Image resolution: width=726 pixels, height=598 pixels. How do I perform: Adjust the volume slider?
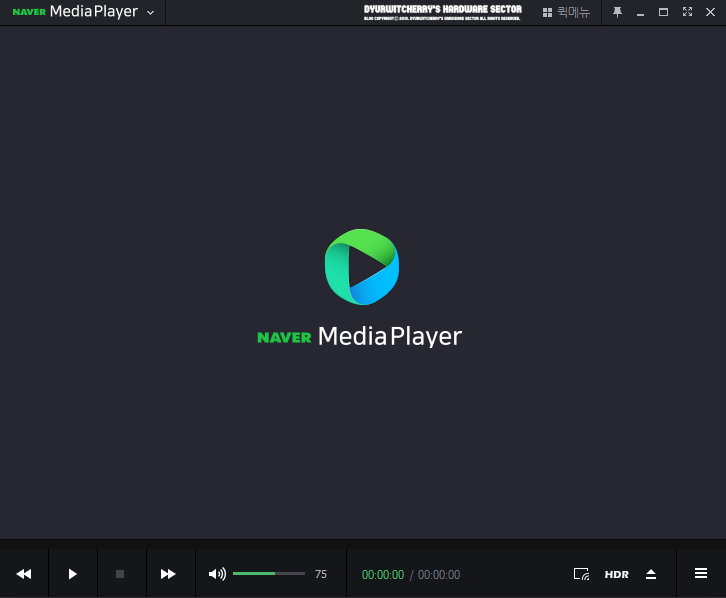point(269,573)
